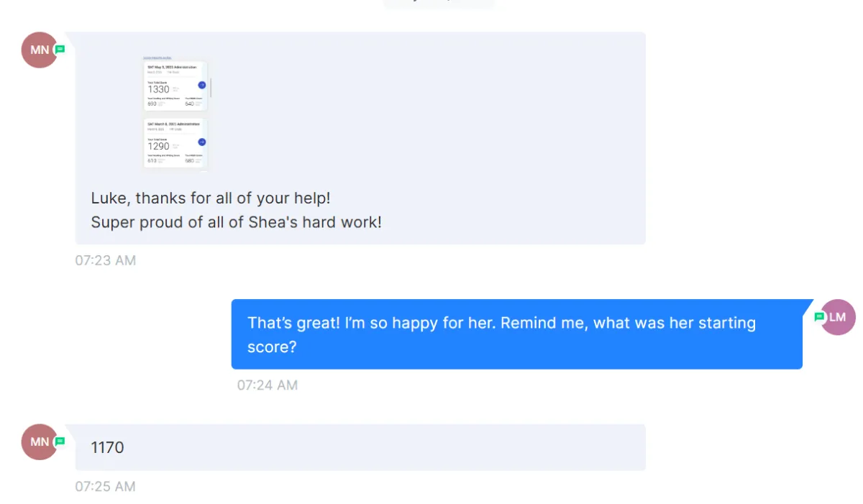This screenshot has height=504, width=863.
Task: Click "Super proud of all of Shea's hard work!" line
Action: click(236, 222)
